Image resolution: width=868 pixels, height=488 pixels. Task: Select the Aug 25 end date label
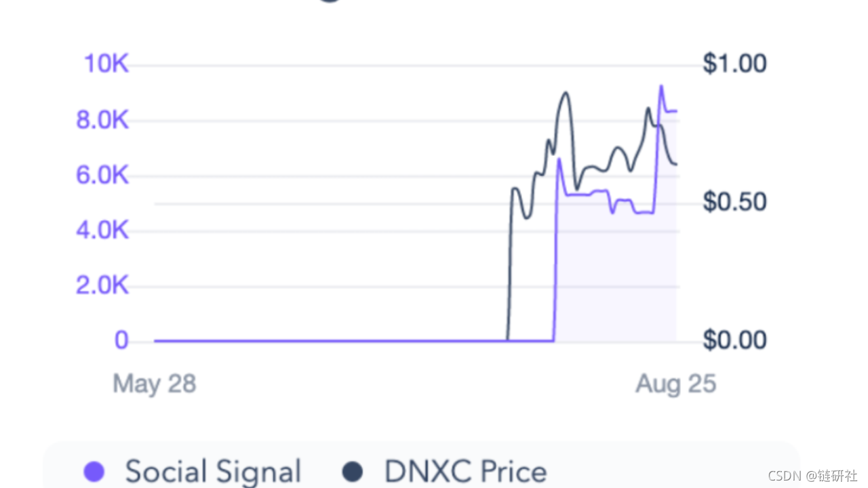(x=675, y=384)
